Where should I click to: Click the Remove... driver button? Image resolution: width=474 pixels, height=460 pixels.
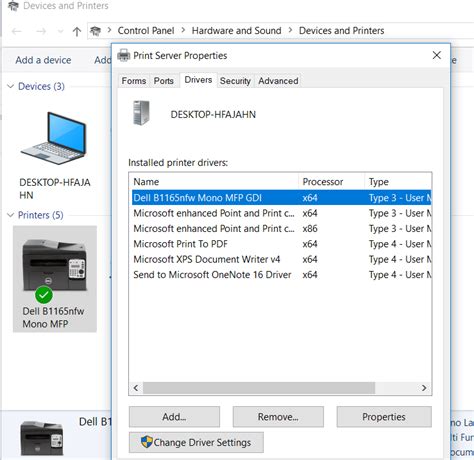(x=278, y=417)
